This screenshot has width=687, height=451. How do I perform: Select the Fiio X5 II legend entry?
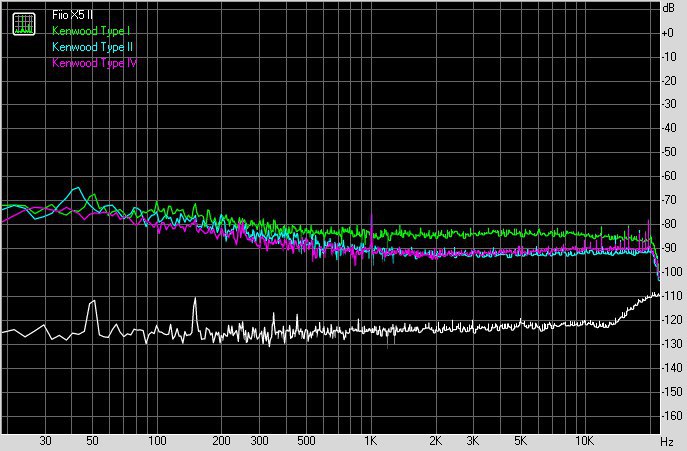72,15
